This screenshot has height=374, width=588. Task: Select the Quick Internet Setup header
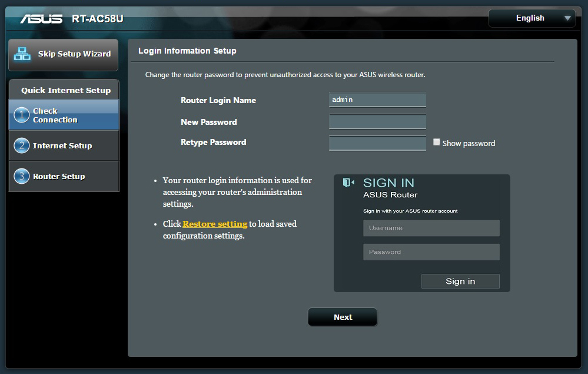pos(65,90)
